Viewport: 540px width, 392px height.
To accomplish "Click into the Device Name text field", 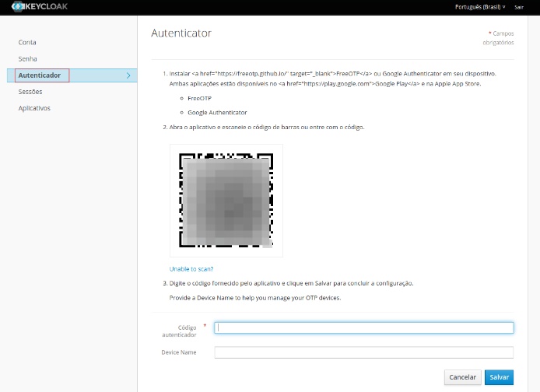I will pos(363,352).
